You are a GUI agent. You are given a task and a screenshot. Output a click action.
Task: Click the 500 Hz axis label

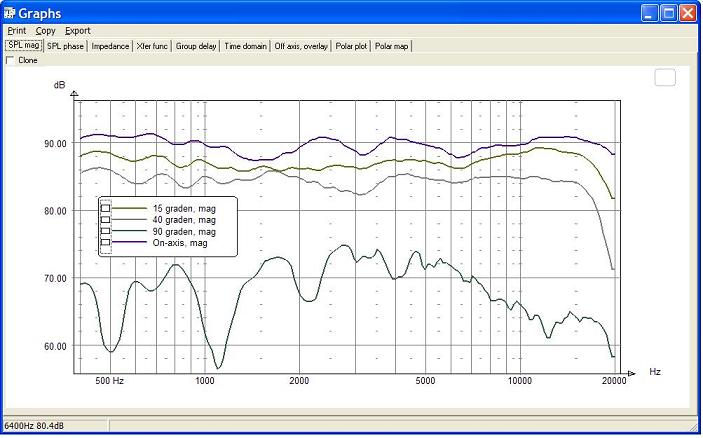tap(109, 381)
